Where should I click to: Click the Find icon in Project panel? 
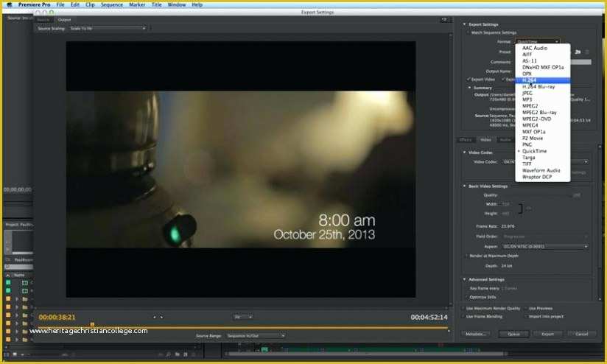coord(169,354)
